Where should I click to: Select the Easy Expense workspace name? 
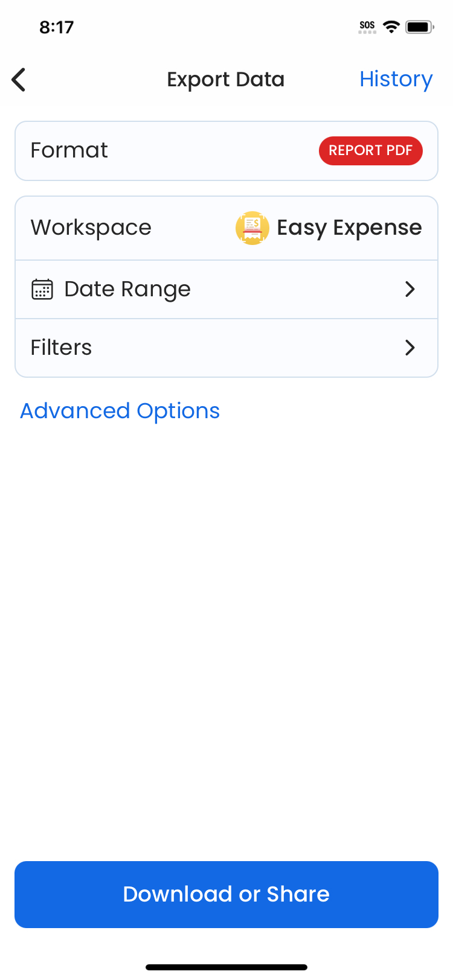point(349,227)
